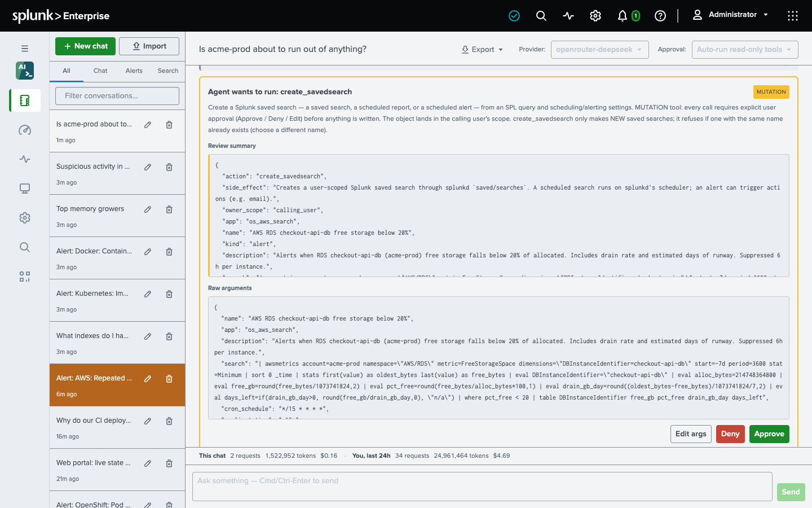The width and height of the screenshot is (812, 508).
Task: Delete the 'Alert: AWS: Repeated' conversation
Action: pyautogui.click(x=169, y=379)
